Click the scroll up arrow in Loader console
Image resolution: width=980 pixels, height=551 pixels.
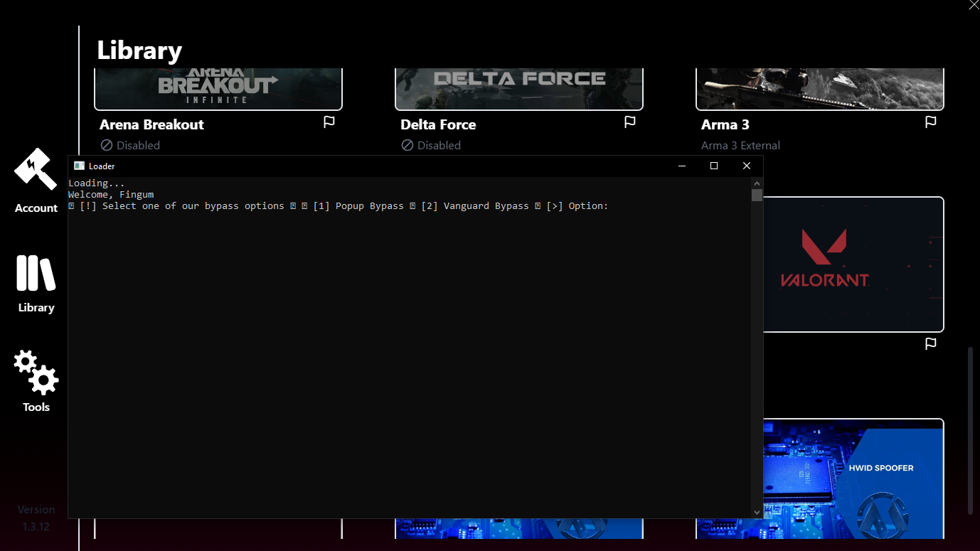tap(757, 183)
